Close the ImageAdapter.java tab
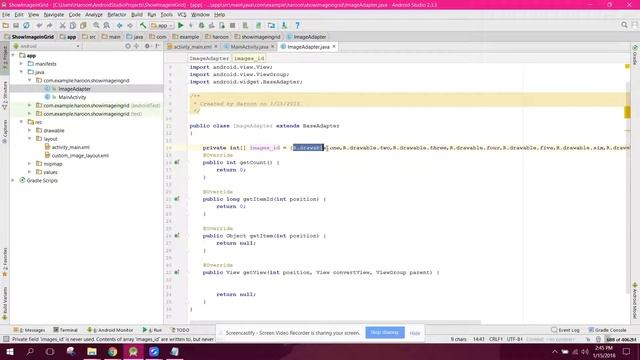 click(334, 47)
